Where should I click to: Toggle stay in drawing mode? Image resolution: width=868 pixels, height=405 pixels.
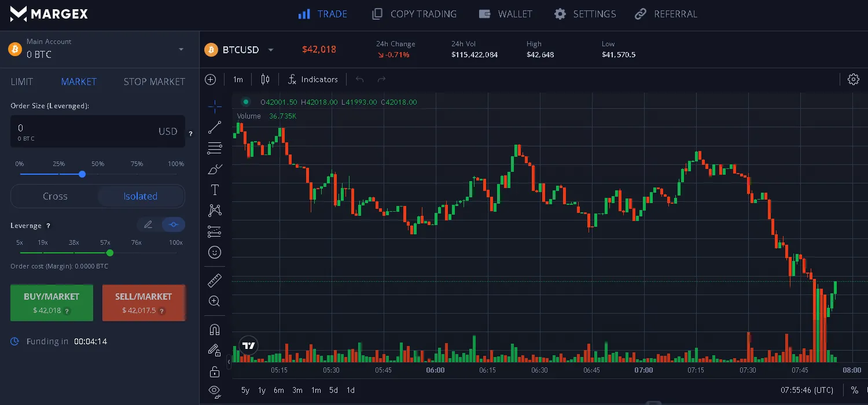pyautogui.click(x=215, y=351)
